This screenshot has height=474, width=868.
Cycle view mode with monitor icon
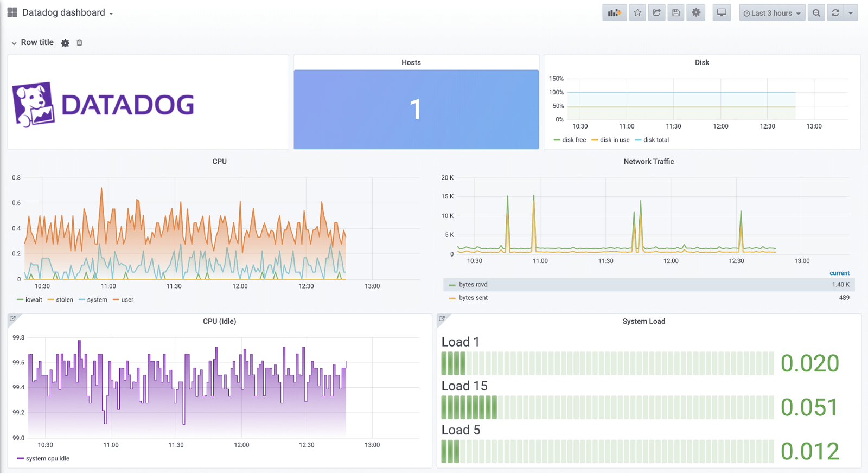(722, 13)
